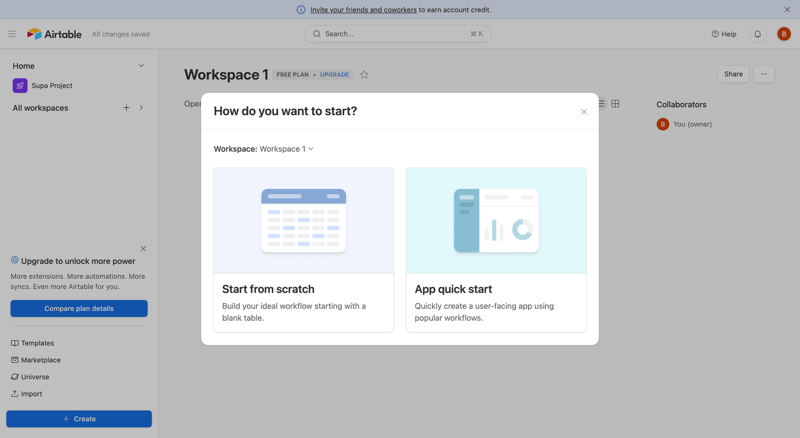Dismiss the invite banner with its X
The image size is (800, 438).
coord(787,10)
